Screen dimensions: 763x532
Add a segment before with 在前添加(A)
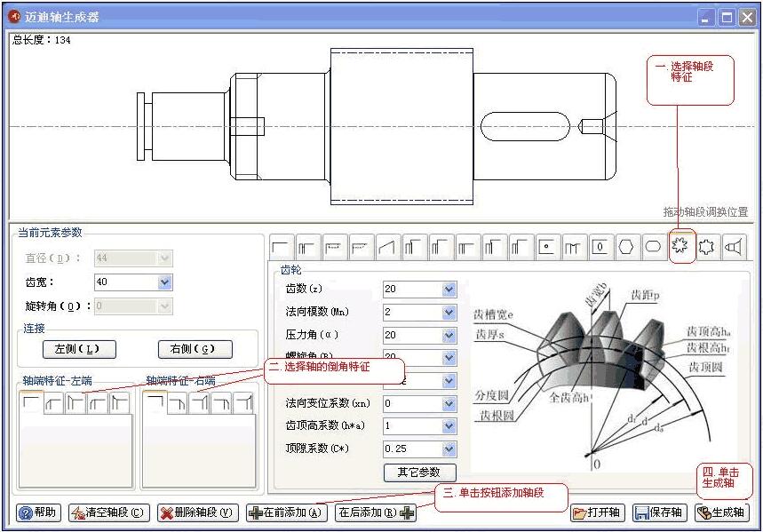point(287,512)
